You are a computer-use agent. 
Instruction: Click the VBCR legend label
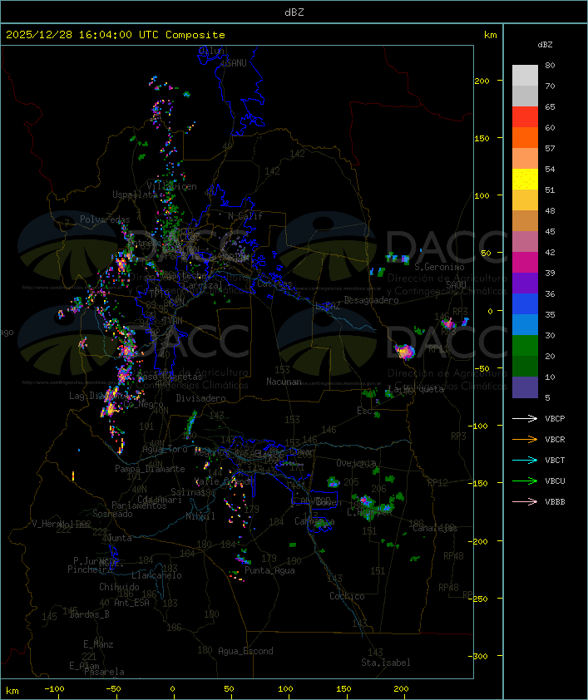(x=555, y=439)
